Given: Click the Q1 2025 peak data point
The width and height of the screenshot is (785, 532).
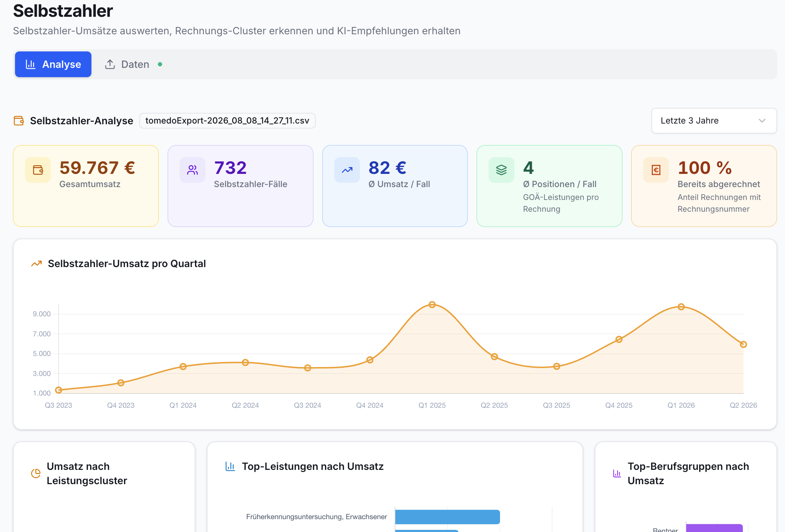Looking at the screenshot, I should click(432, 305).
